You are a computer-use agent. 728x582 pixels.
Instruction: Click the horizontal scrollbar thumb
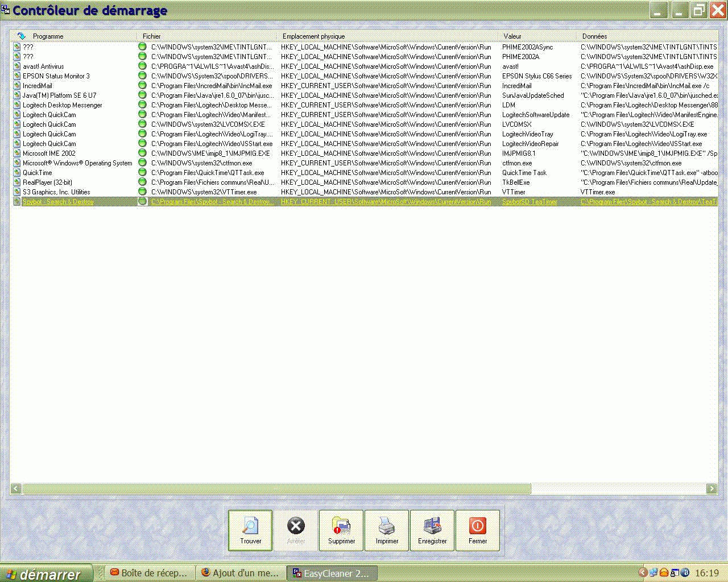276,488
